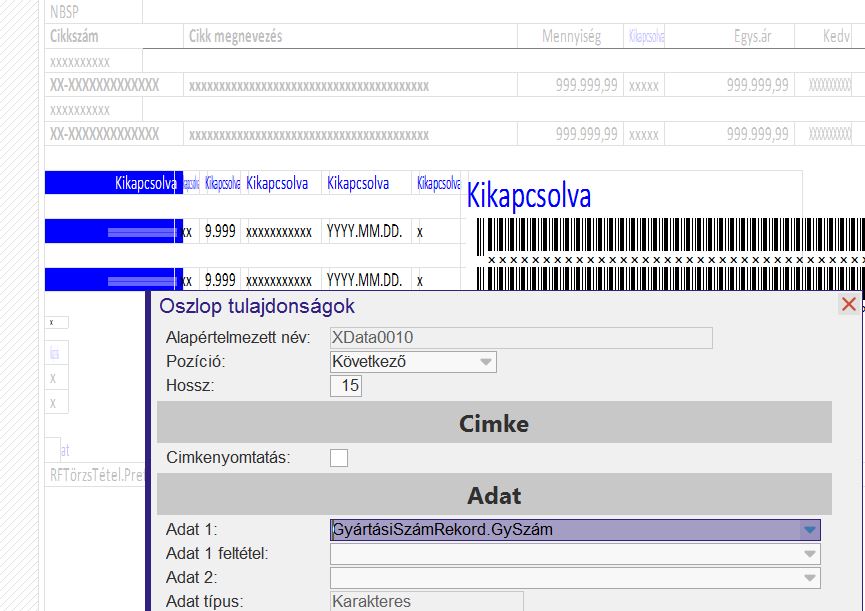
Task: Click the Cimke section header
Action: (494, 422)
